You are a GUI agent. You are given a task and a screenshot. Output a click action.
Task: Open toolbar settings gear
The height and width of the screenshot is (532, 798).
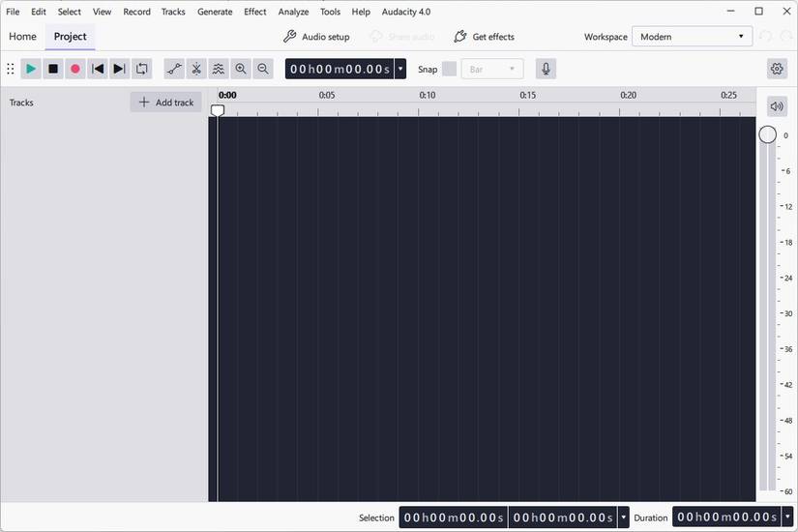(777, 69)
